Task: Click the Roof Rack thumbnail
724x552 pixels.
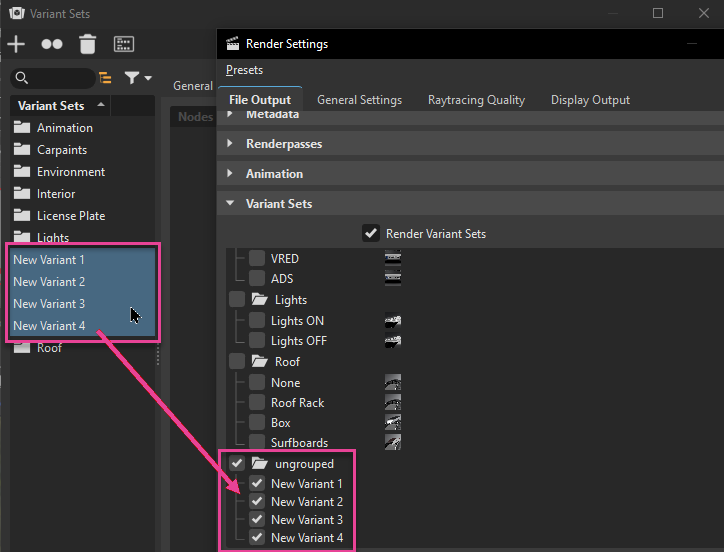Action: [393, 402]
